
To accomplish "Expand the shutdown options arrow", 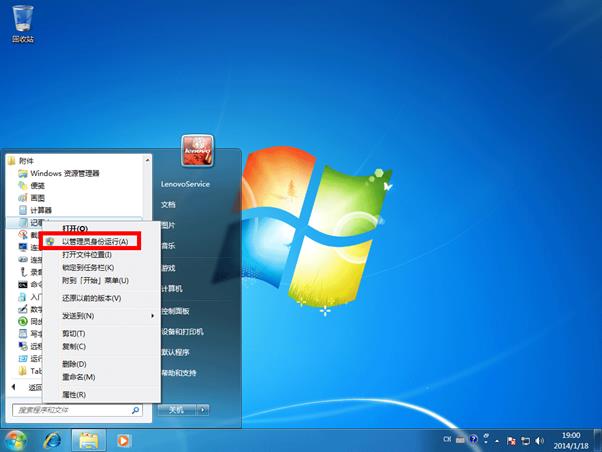I will click(x=203, y=410).
